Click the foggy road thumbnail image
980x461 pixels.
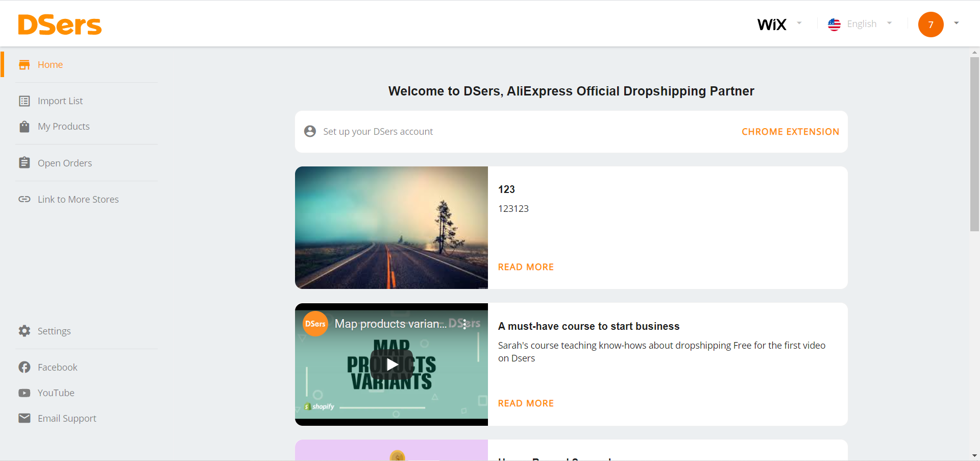(x=391, y=228)
